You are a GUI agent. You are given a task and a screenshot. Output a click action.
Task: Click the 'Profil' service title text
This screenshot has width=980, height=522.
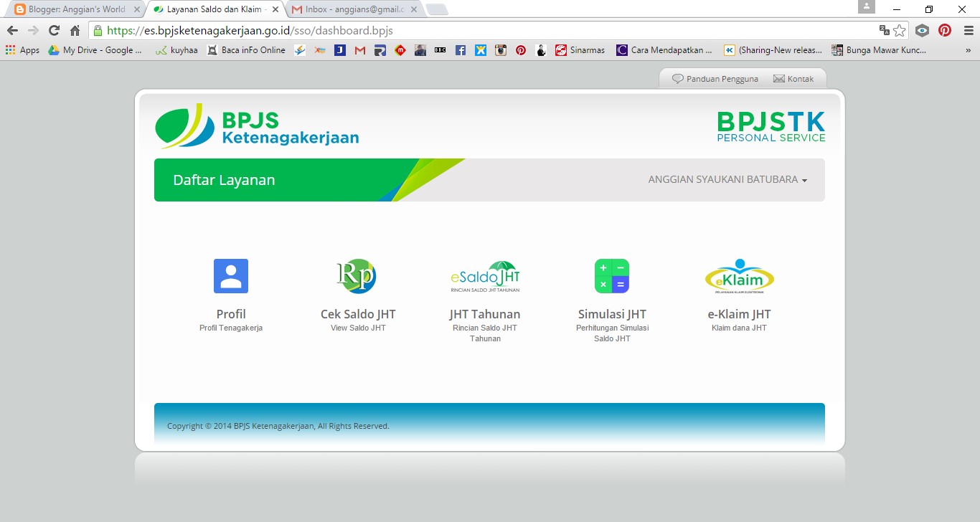point(231,314)
